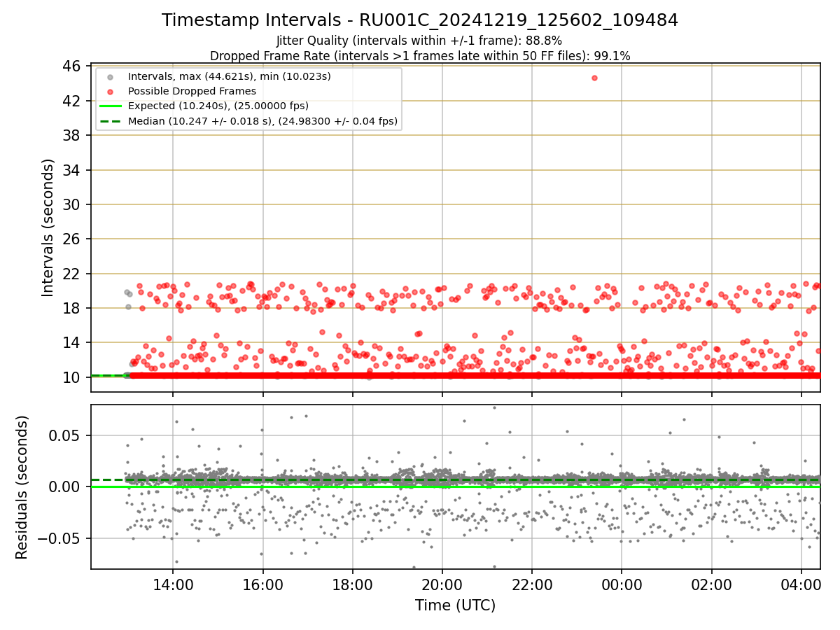
Task: Click the "Jitter Quality" subtitle line
Action: [419, 41]
